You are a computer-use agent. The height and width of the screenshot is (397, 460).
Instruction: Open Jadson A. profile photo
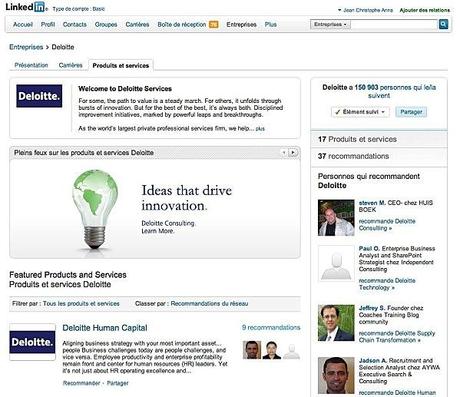(x=336, y=376)
